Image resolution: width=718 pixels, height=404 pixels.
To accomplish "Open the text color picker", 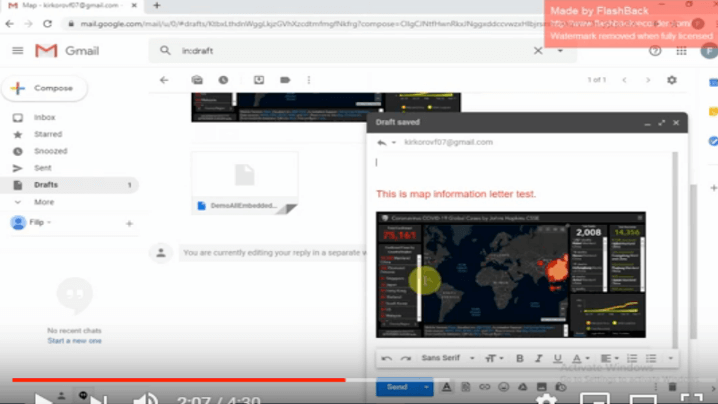I will [580, 359].
